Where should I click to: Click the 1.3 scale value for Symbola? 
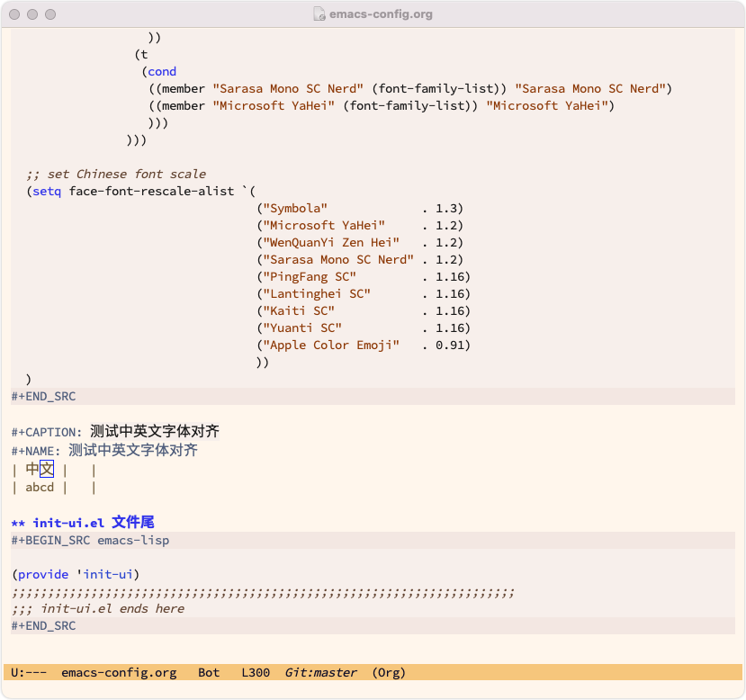(x=445, y=208)
